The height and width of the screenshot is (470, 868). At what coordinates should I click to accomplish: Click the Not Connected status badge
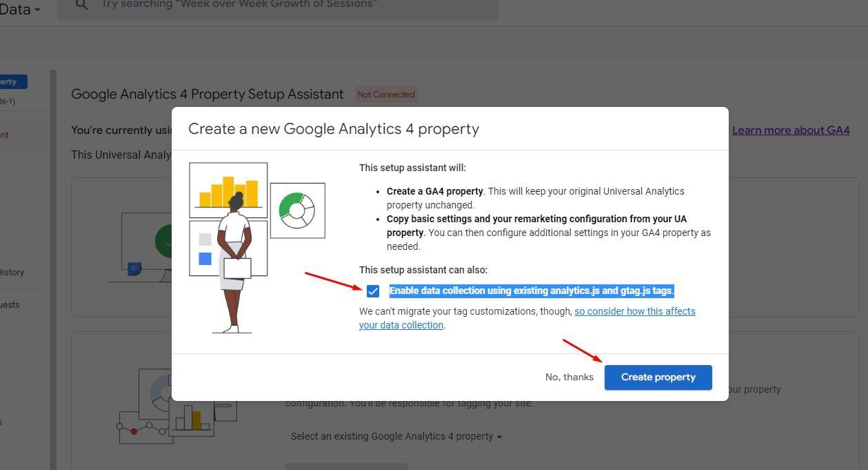click(385, 95)
